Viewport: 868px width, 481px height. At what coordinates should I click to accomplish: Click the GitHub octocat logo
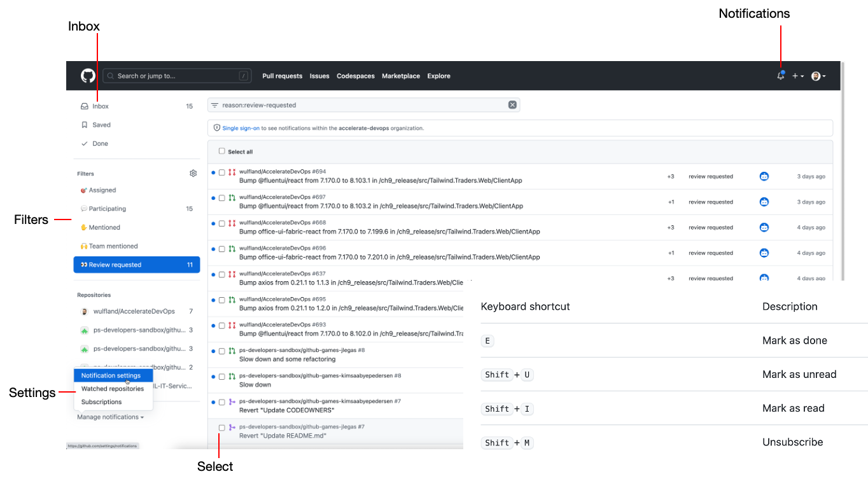[88, 75]
